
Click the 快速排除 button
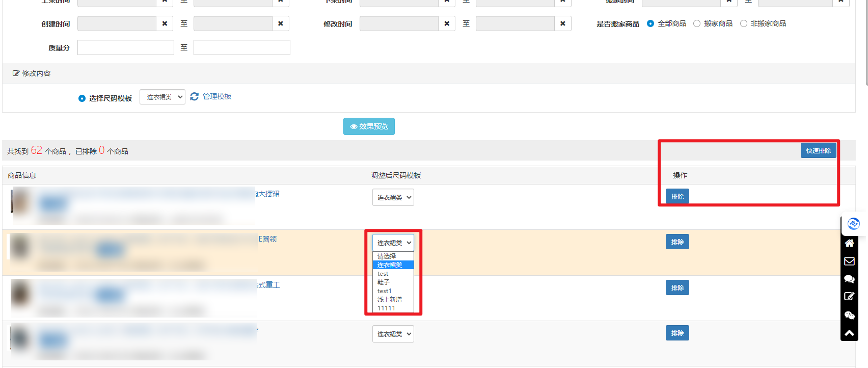818,150
